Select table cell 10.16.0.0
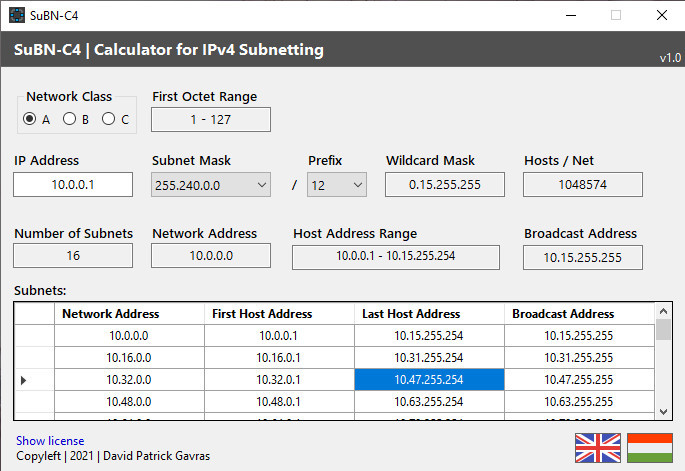Viewport: 685px width, 471px height. click(x=129, y=358)
